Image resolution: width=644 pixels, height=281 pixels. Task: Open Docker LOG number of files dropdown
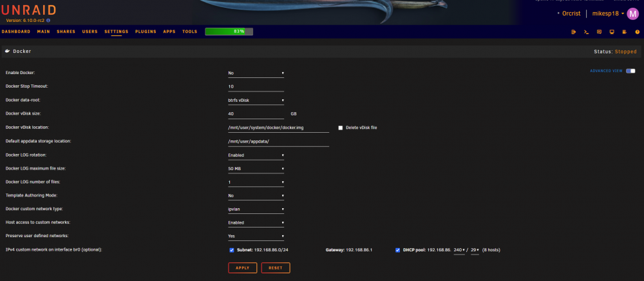pos(256,182)
